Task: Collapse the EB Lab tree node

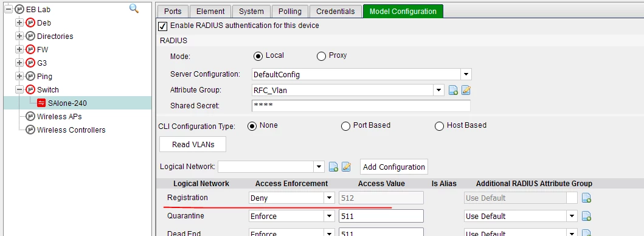Action: point(9,10)
